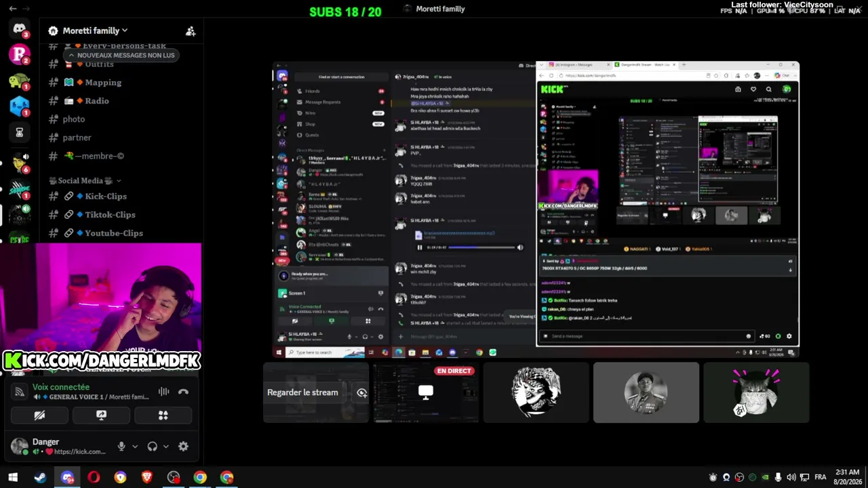The width and height of the screenshot is (868, 488).
Task: Share your screen from voice panel
Action: click(x=101, y=415)
